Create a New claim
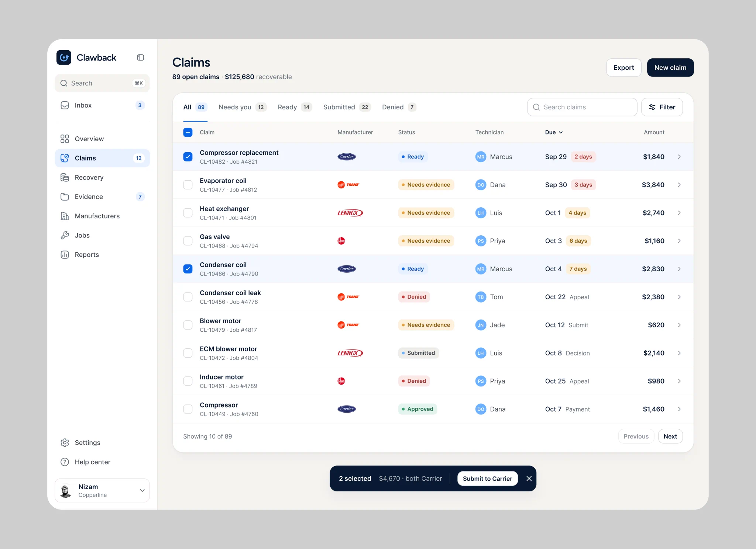The height and width of the screenshot is (549, 756). tap(670, 68)
